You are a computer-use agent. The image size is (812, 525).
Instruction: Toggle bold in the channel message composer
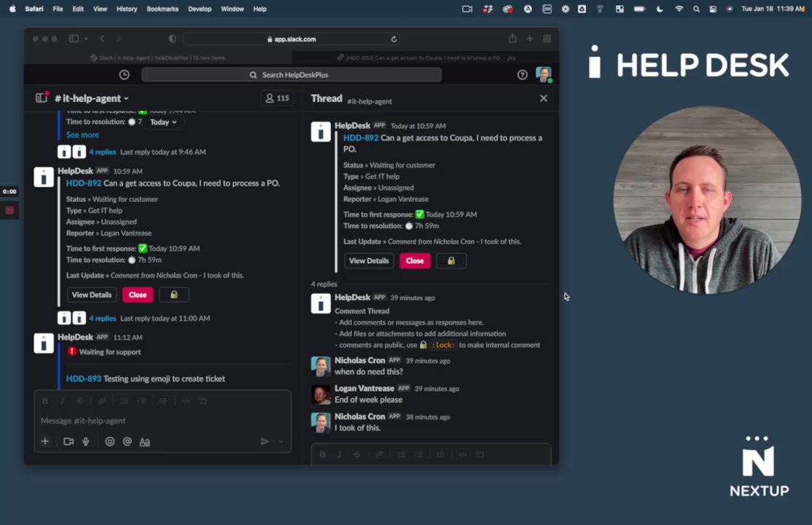(45, 400)
